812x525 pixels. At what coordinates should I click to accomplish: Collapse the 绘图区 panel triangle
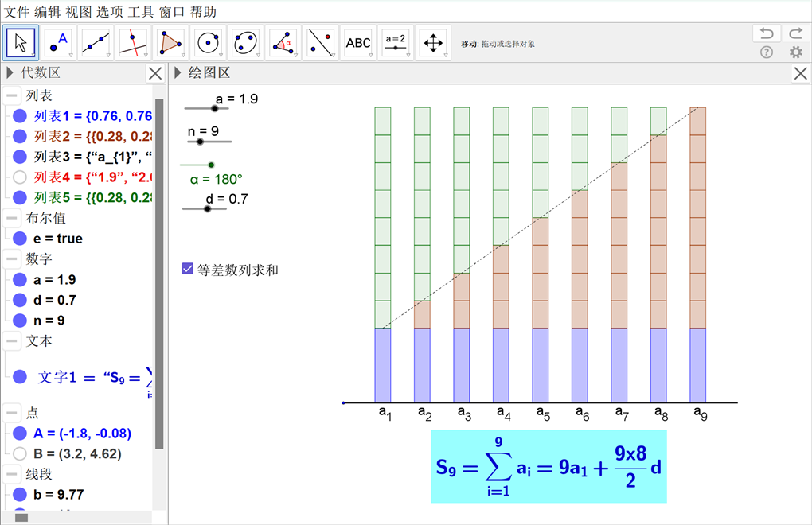178,73
